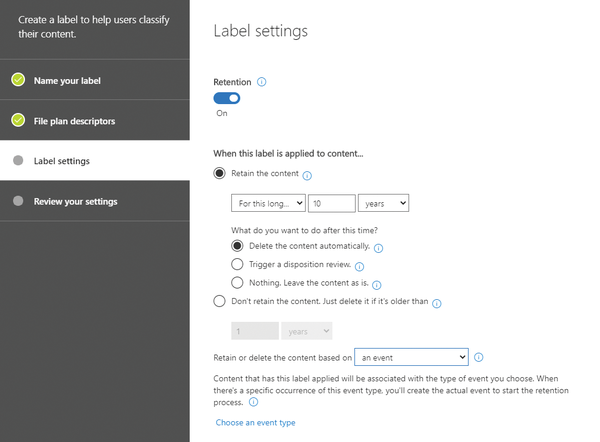This screenshot has height=442, width=600.
Task: Select Trigger a disposition review option
Action: (237, 264)
